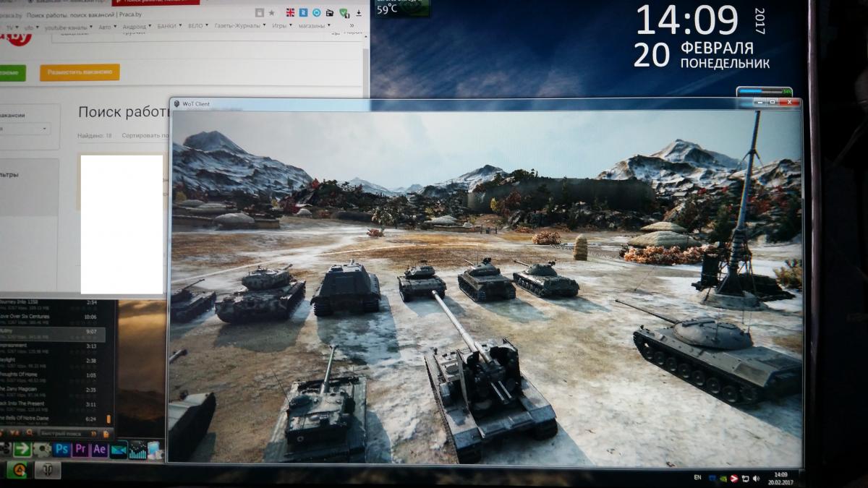
Task: Open the 'БАНКИ' bookmarks folder
Action: click(169, 26)
